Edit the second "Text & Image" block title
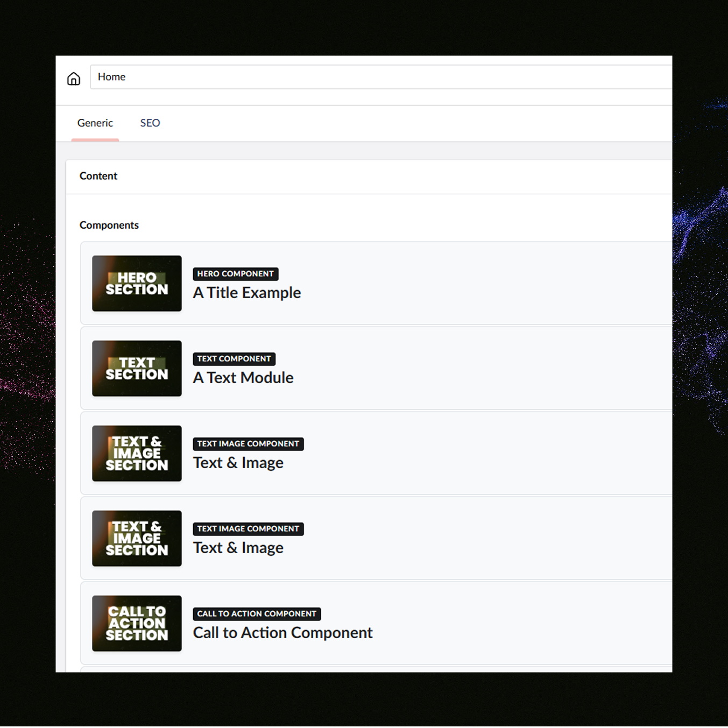This screenshot has height=728, width=728. pyautogui.click(x=238, y=548)
